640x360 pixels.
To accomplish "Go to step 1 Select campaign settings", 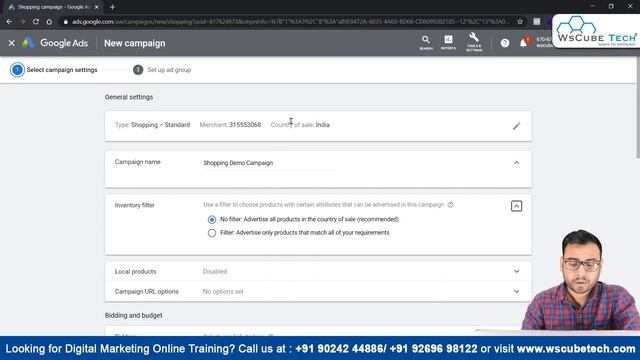I will tap(54, 70).
